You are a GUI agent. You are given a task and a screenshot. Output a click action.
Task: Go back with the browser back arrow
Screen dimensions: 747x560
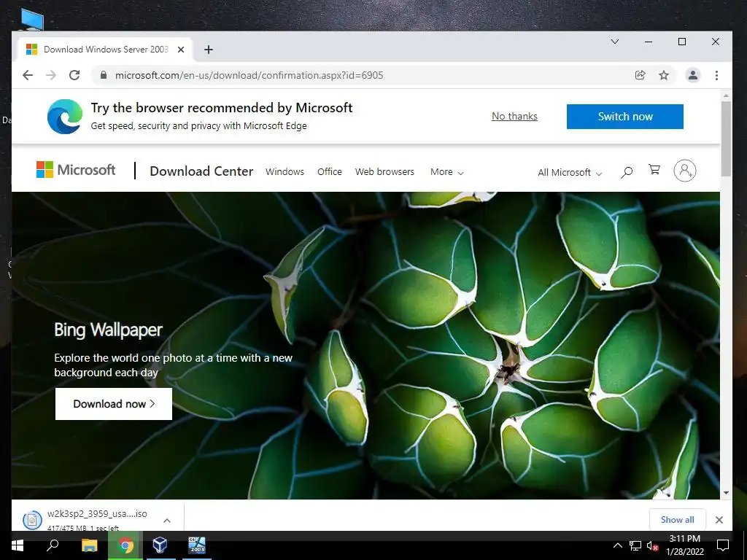point(28,75)
